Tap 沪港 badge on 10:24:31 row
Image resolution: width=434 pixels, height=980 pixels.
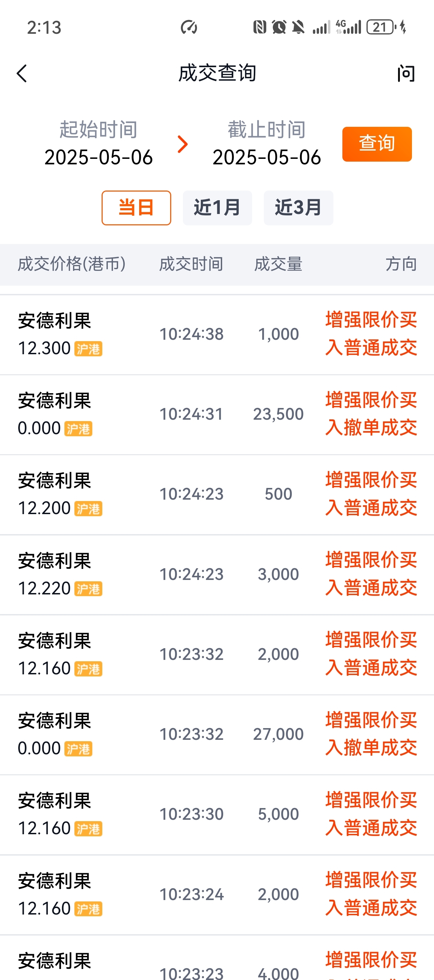(x=78, y=429)
